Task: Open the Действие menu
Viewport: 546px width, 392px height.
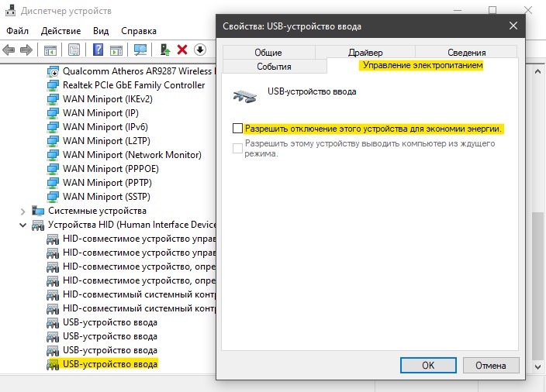Action: (x=60, y=31)
